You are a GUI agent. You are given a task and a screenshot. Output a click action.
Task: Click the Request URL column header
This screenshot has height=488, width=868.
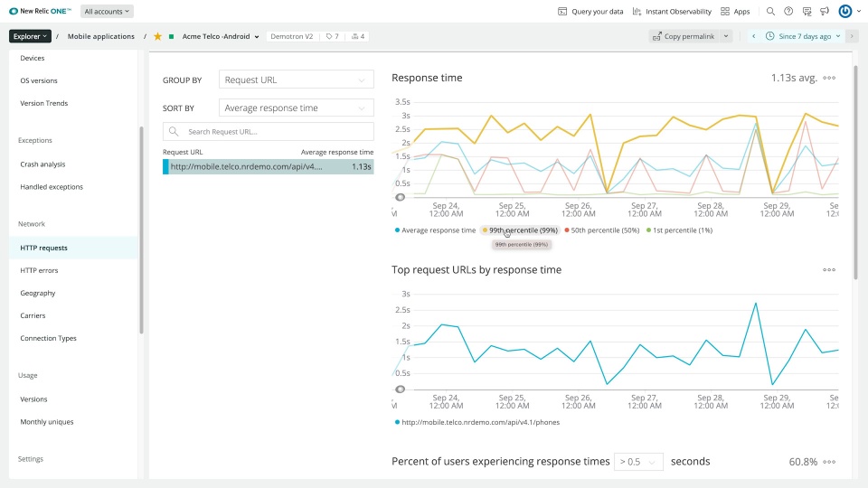[x=183, y=152]
